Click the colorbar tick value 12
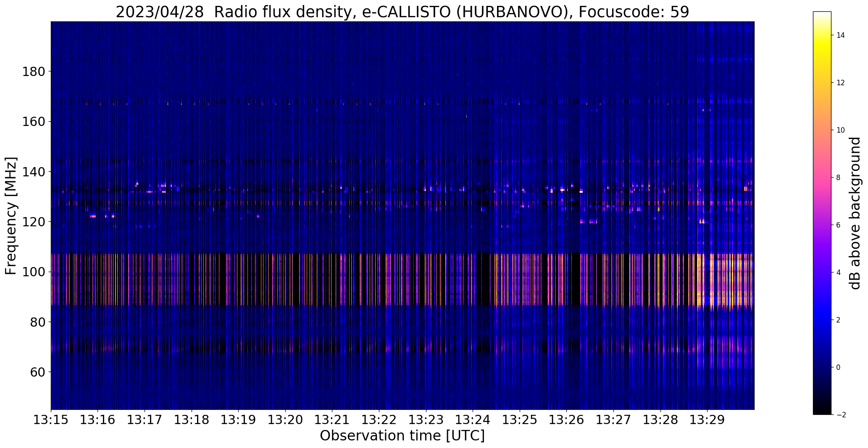 click(841, 83)
